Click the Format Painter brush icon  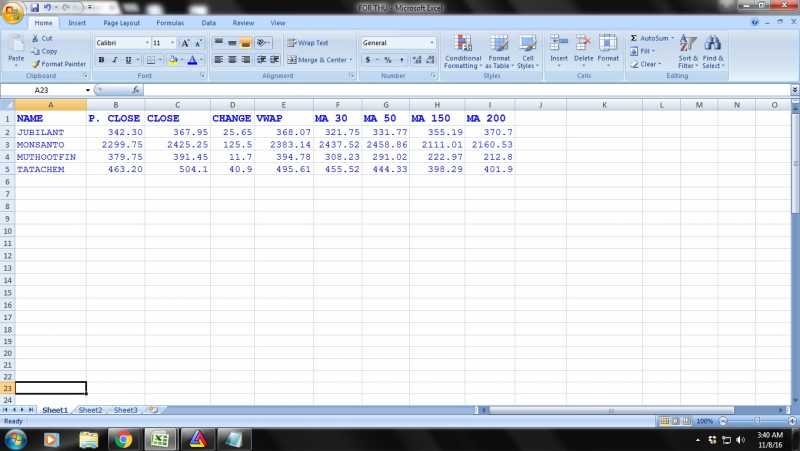[35, 63]
